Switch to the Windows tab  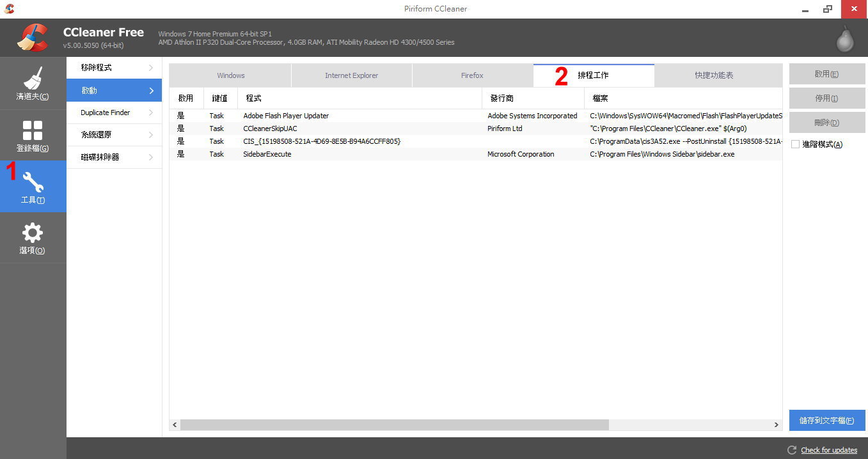pos(230,75)
